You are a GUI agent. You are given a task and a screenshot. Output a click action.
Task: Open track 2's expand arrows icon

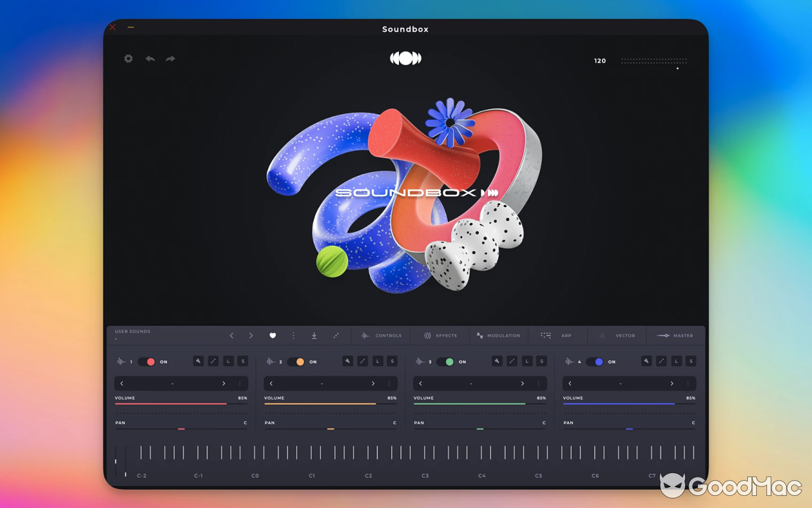point(362,361)
